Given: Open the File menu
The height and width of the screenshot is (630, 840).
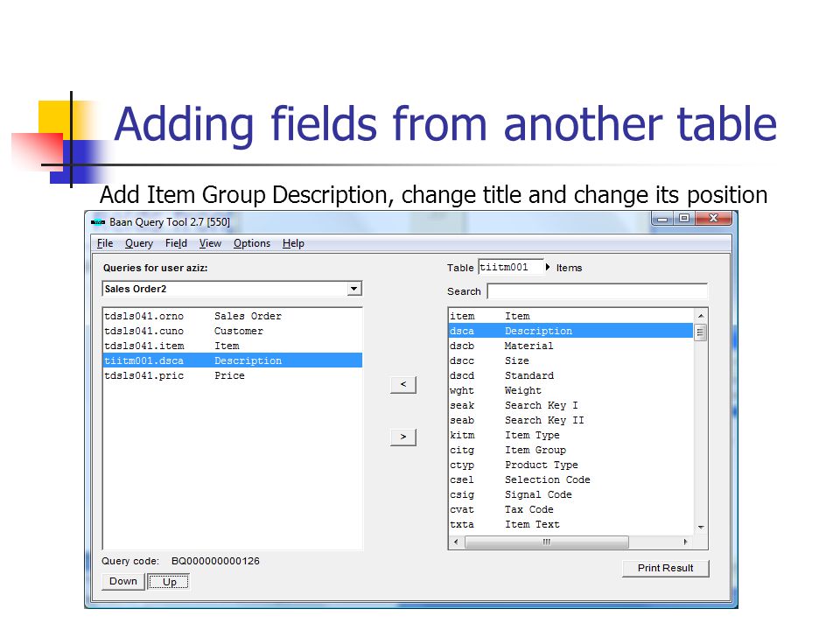Looking at the screenshot, I should coord(105,243).
